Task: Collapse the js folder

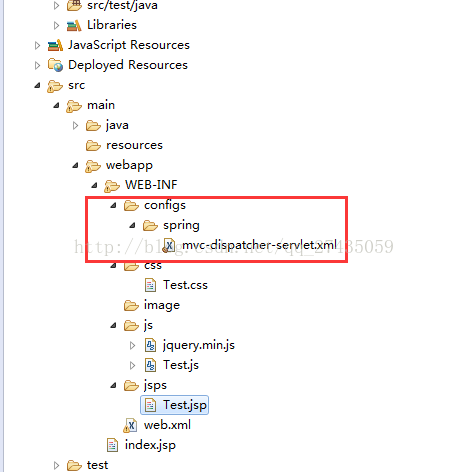Action: point(113,325)
